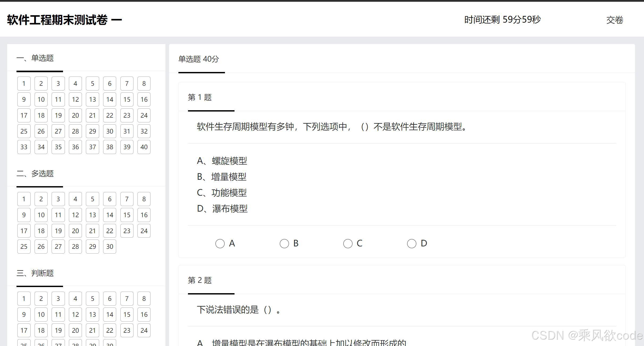Jump to single-choice question 25
The image size is (644, 346).
[24, 131]
